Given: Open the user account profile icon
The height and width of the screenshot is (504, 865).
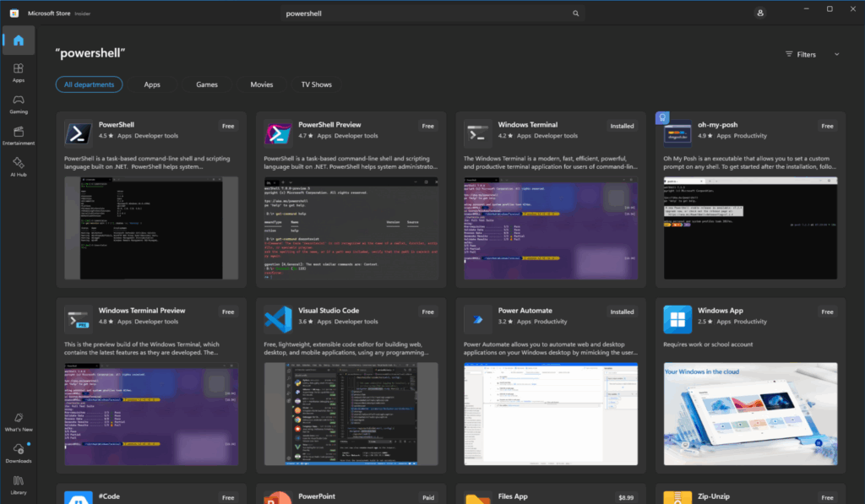Looking at the screenshot, I should click(x=760, y=13).
